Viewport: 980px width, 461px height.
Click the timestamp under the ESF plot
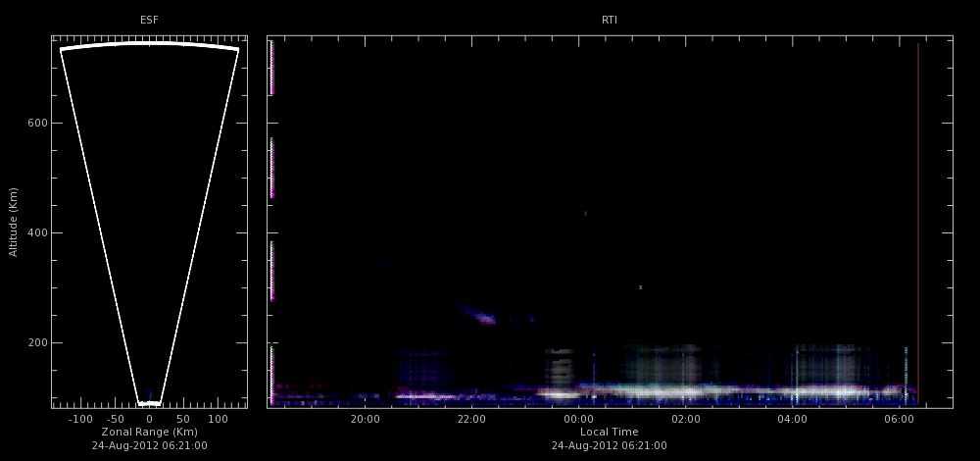tap(149, 446)
